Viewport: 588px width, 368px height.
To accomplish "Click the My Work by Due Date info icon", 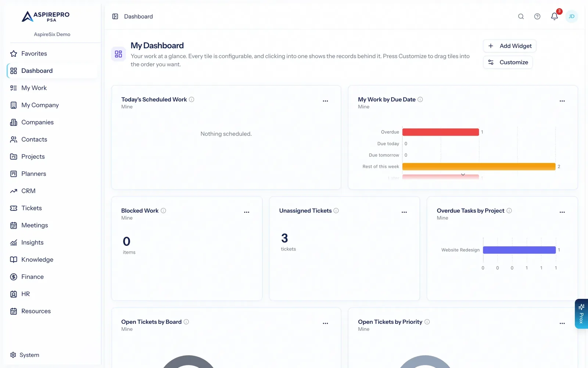I will point(420,99).
